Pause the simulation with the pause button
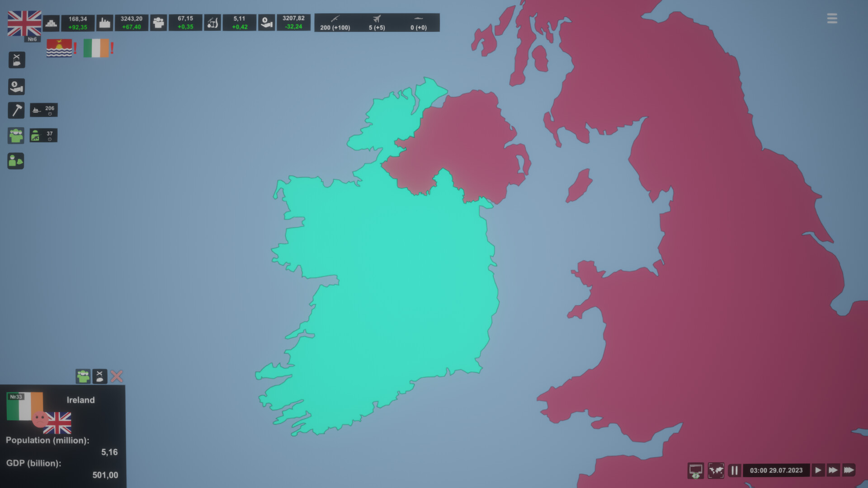868x488 pixels. tap(735, 470)
